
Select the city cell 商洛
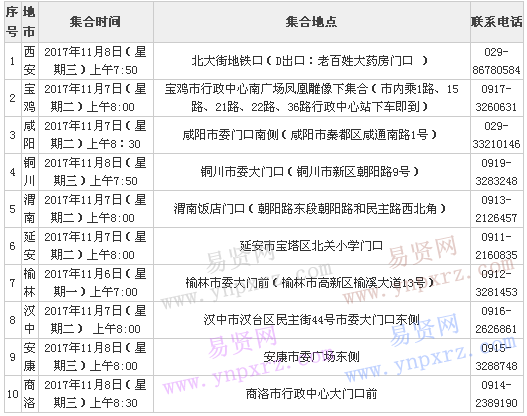pyautogui.click(x=29, y=393)
